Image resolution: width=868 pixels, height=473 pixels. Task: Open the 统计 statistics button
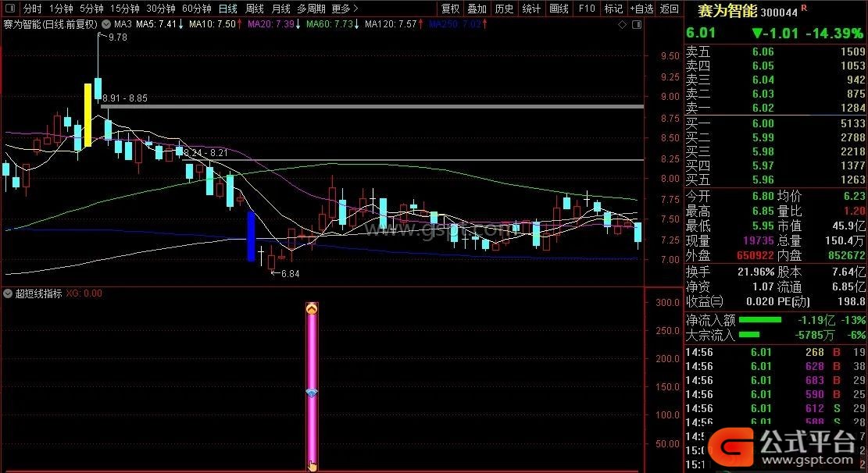(x=531, y=9)
